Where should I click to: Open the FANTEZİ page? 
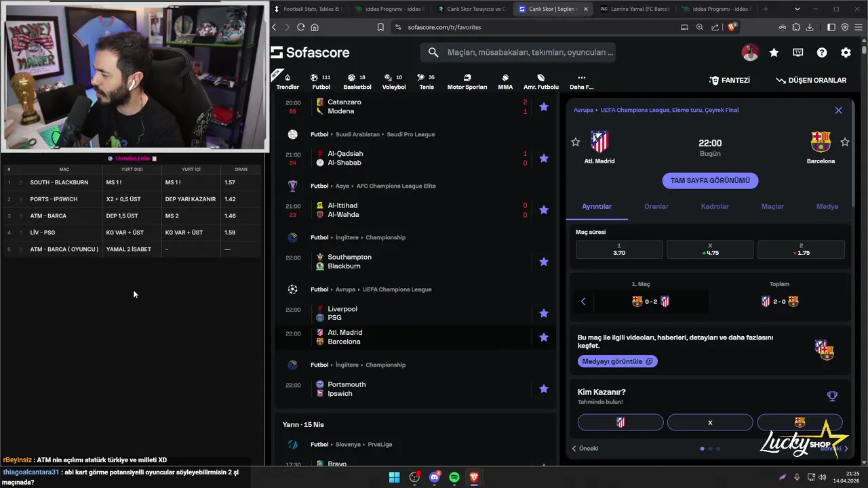click(730, 80)
